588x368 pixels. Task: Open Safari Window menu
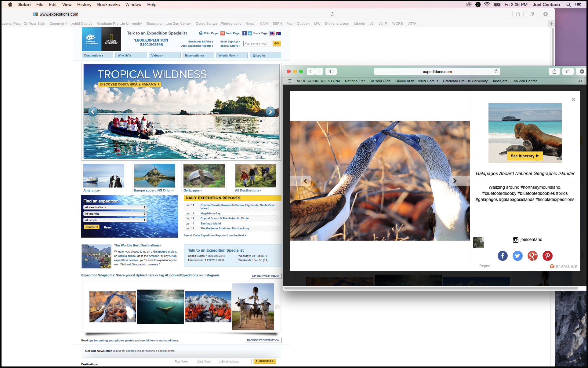[133, 5]
